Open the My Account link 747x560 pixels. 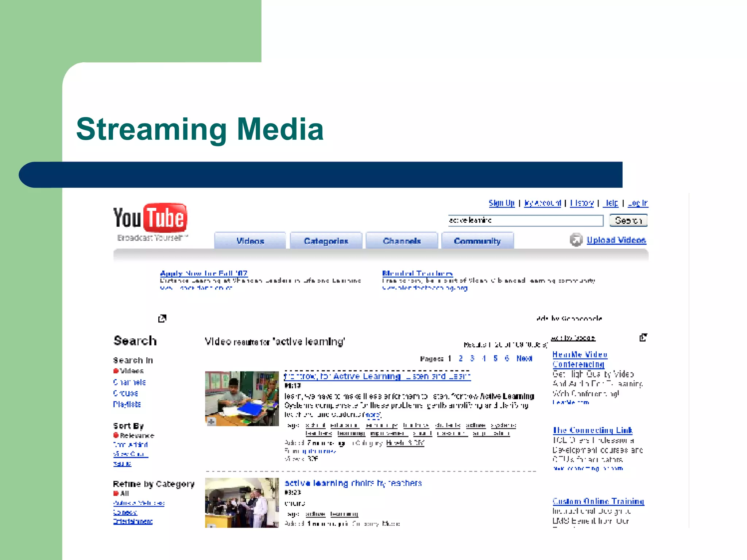click(x=542, y=203)
